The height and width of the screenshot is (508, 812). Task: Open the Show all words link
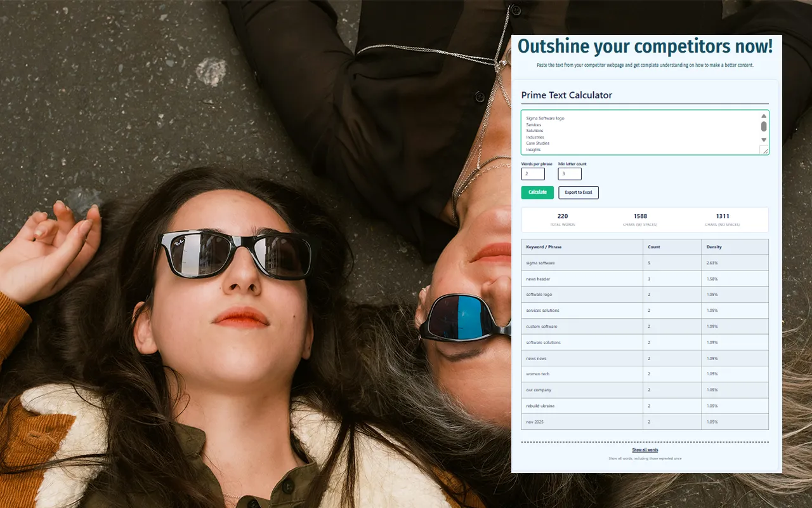[645, 450]
